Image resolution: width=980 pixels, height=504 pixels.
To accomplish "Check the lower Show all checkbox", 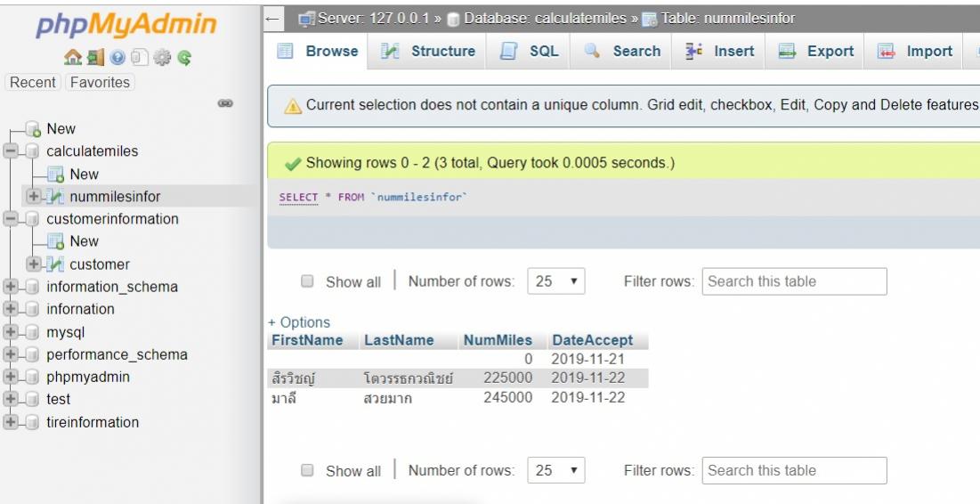I will (307, 469).
